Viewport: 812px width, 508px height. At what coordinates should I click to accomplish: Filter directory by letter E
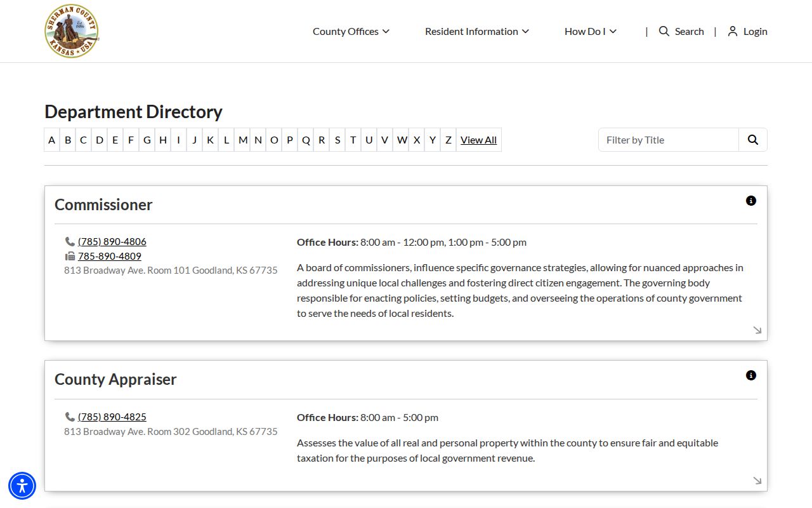point(115,140)
